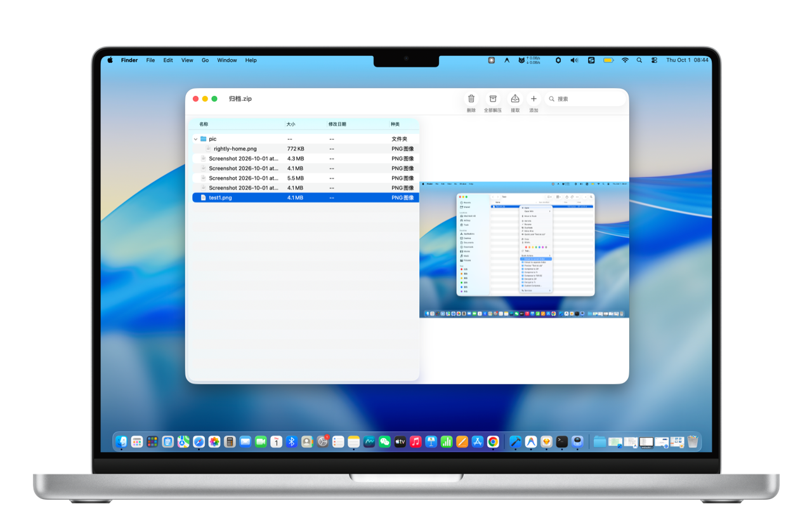Screen dimensions: 812x508
Task: Open Google Chrome in the Dock
Action: 493,442
